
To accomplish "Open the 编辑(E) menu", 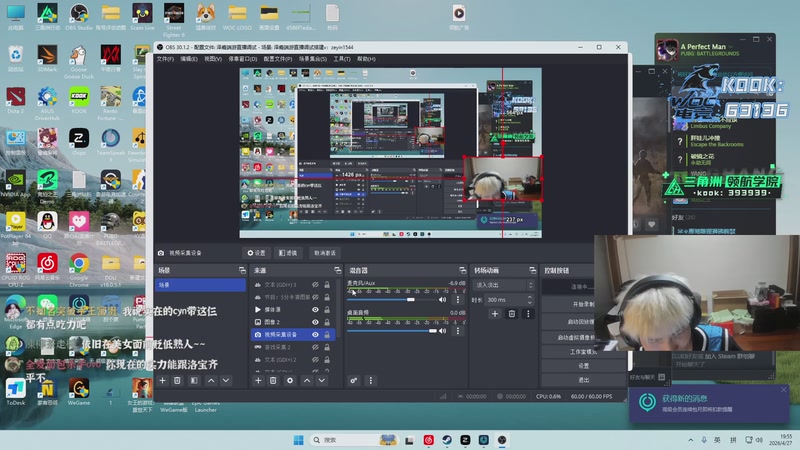I will [x=189, y=59].
